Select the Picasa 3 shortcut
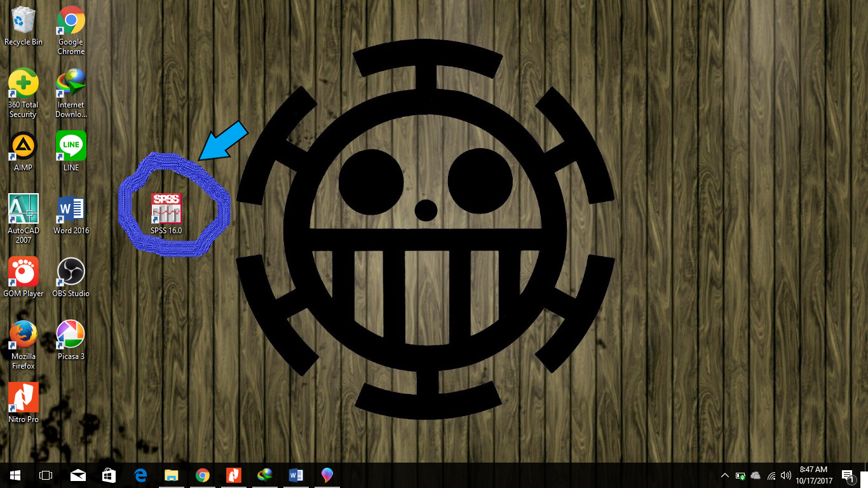Screen dimensions: 868x488 [71, 340]
